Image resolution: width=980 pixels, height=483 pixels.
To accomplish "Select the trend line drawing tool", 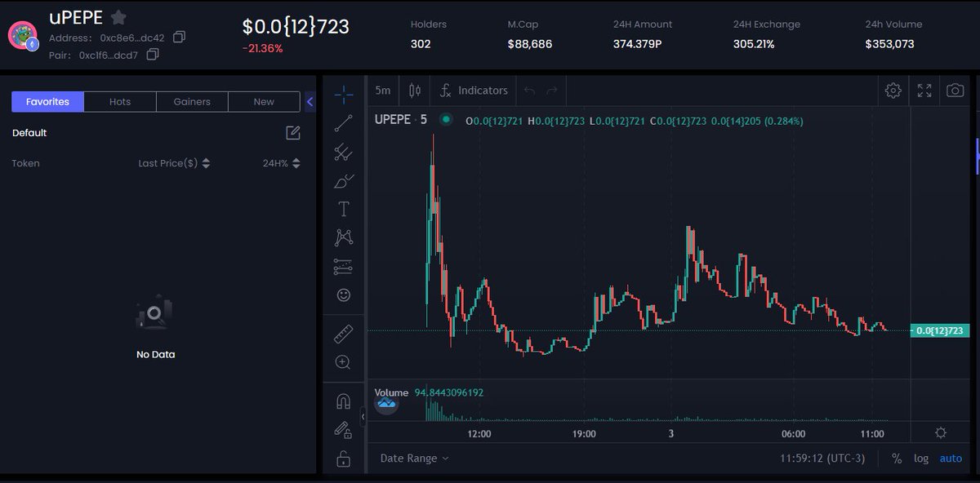I will [343, 122].
